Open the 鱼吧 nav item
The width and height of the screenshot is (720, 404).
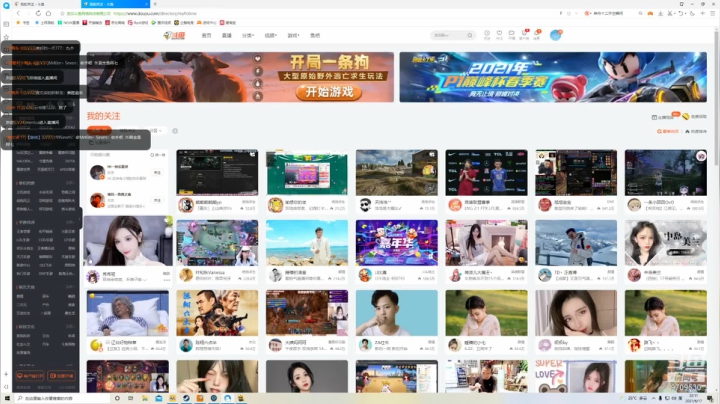pos(315,35)
